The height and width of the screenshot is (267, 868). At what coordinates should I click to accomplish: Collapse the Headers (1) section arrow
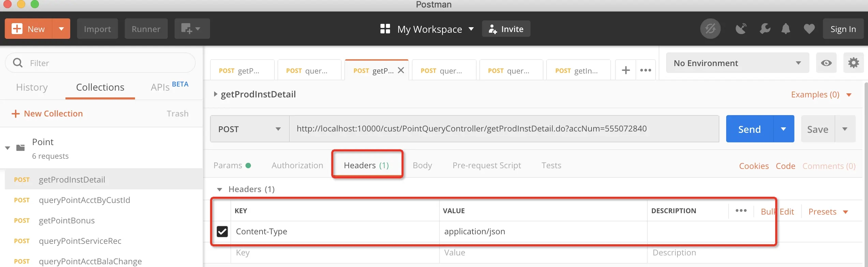[220, 189]
